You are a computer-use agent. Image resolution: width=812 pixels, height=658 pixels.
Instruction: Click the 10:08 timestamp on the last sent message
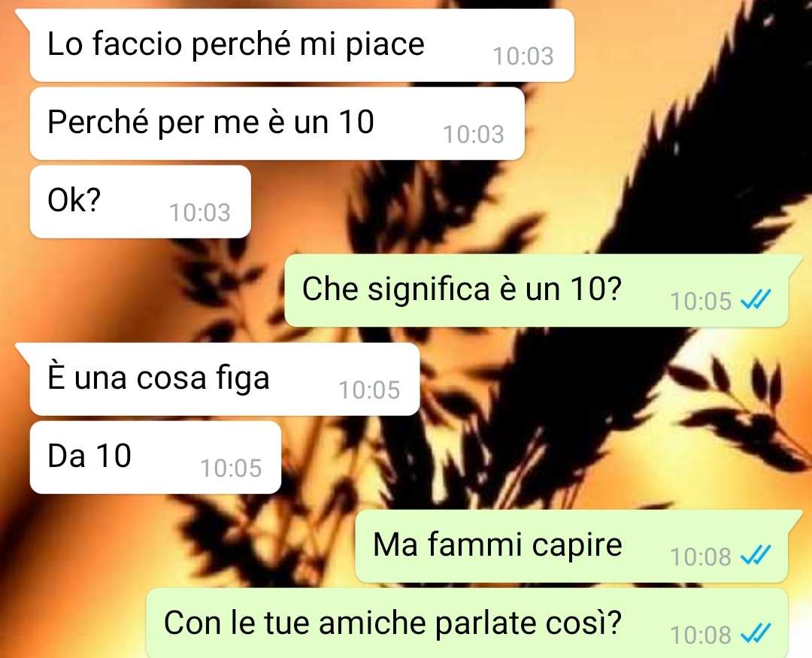point(701,635)
